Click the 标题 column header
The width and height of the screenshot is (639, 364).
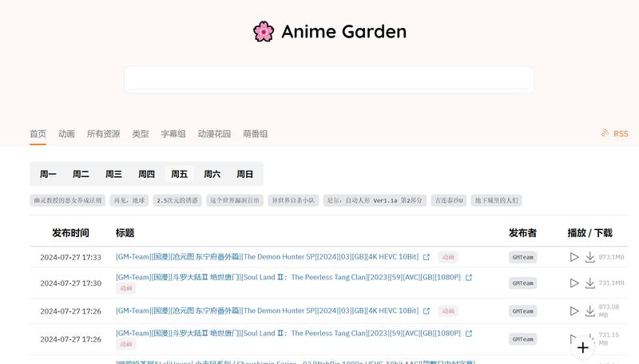[x=125, y=233]
